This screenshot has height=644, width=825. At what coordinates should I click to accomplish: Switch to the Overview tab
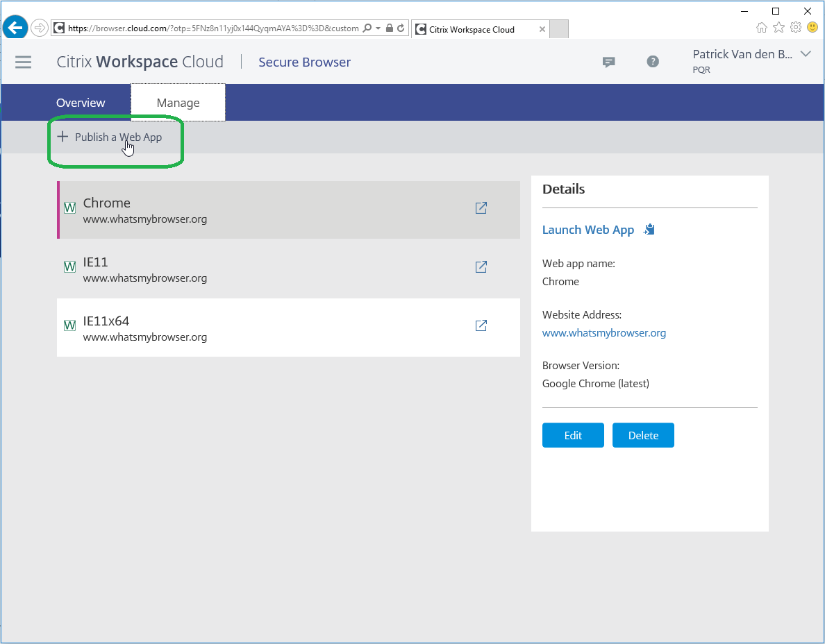(x=81, y=103)
